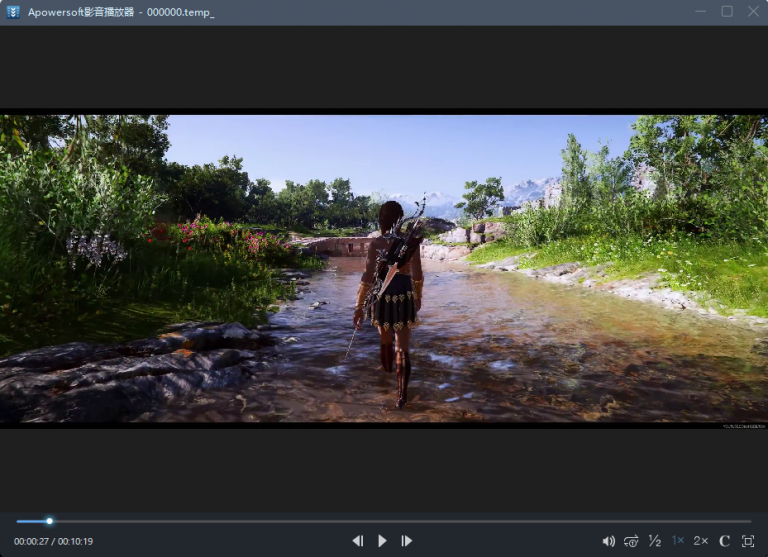Select the 1x normal speed option
The height and width of the screenshot is (557, 768).
pyautogui.click(x=678, y=541)
